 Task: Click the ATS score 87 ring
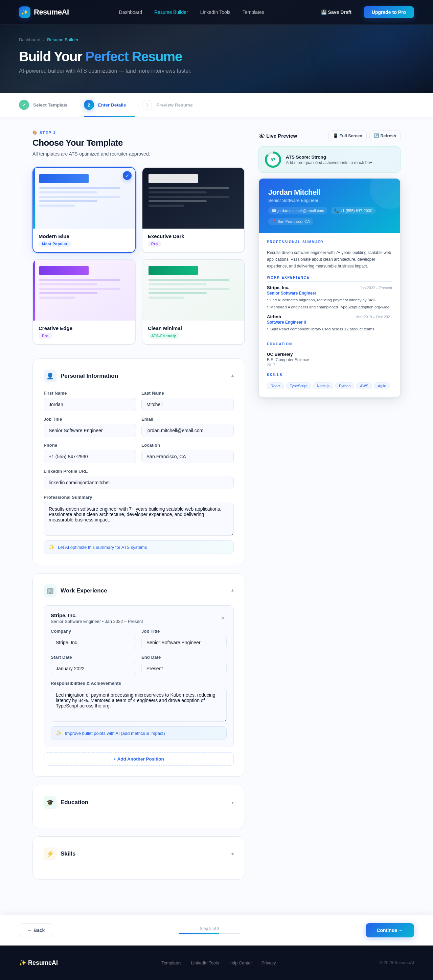click(x=273, y=160)
